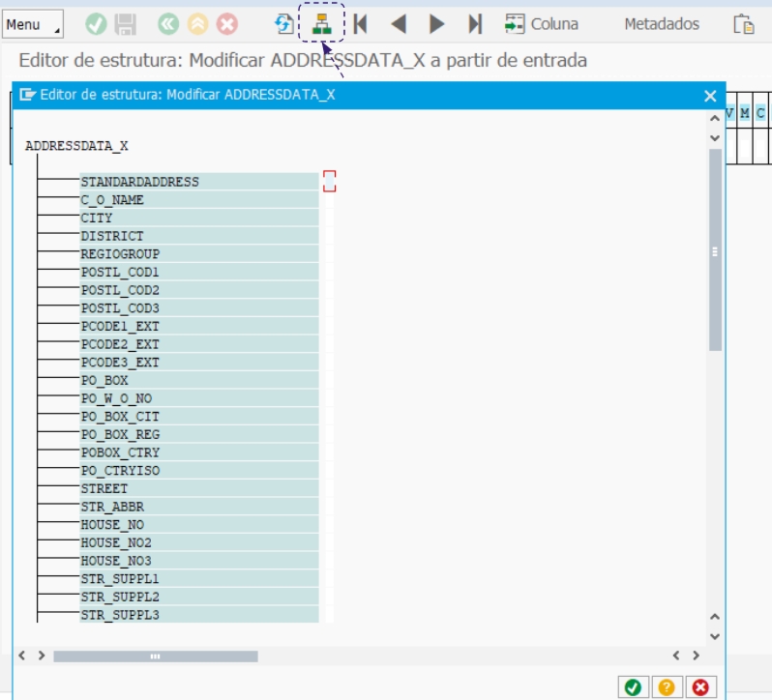Jump to the last entry arrow icon
Image resolution: width=772 pixels, height=700 pixels.
474,24
